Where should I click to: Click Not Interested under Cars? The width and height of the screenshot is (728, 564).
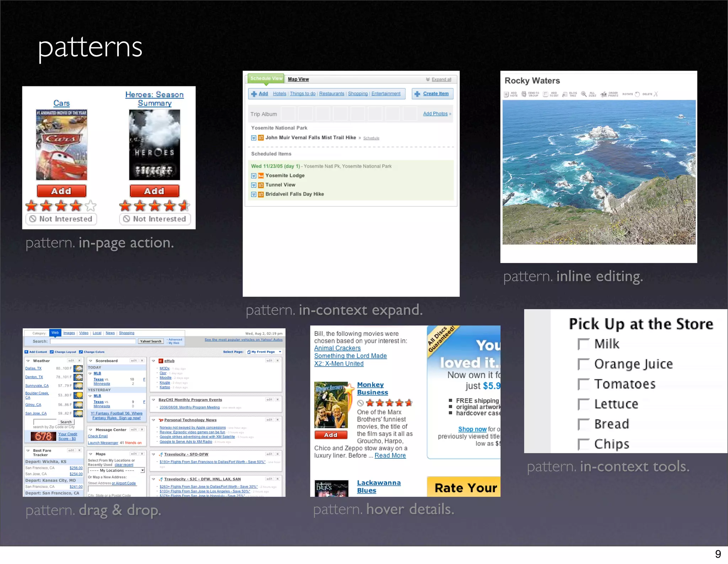point(61,219)
